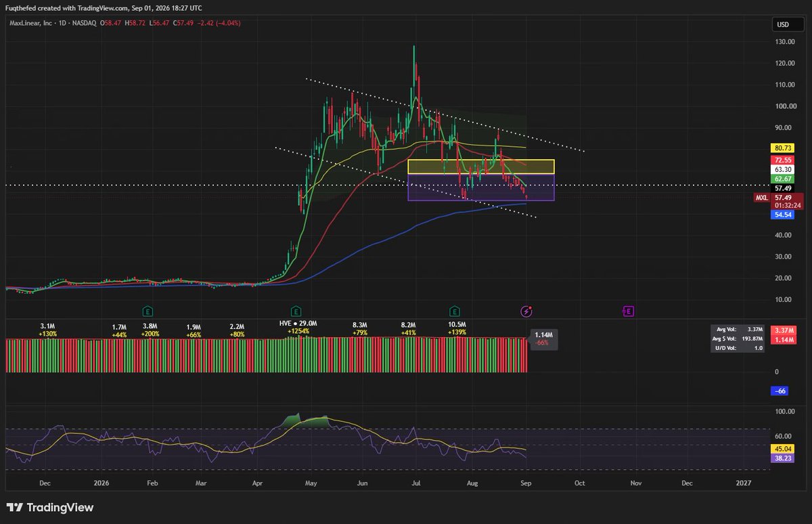The image size is (812, 524).
Task: Click the 2.2M +80% volume label
Action: coord(237,330)
